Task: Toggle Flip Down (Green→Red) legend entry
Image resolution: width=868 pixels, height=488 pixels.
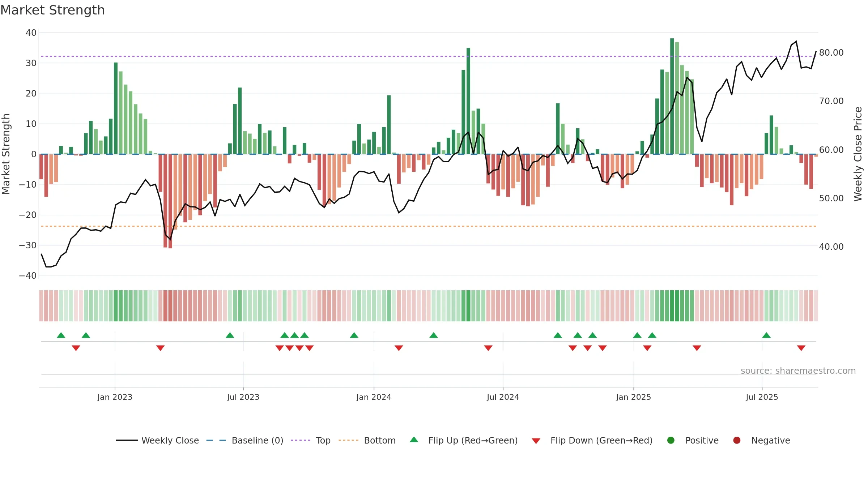Action: click(x=592, y=440)
